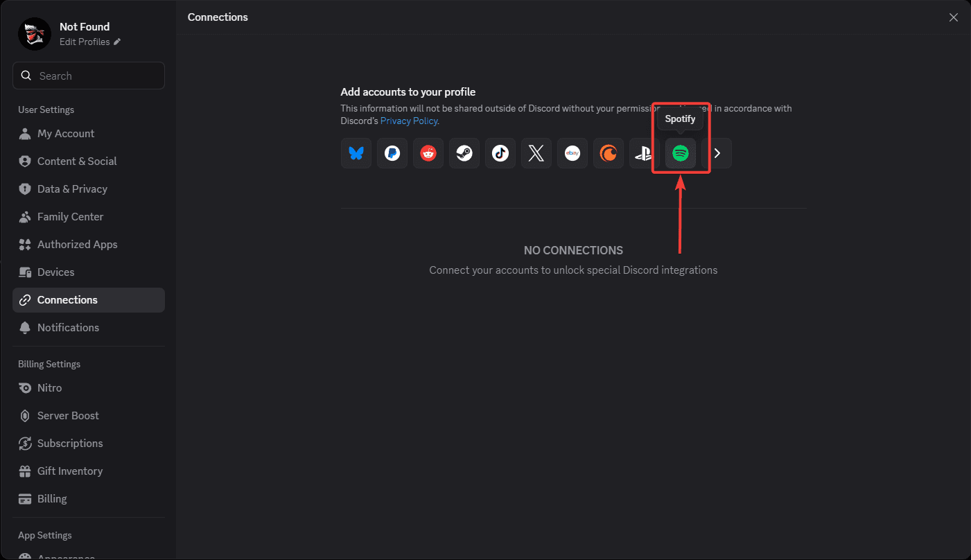Connect a Bluesky account
Screen dimensions: 971x560
(356, 153)
